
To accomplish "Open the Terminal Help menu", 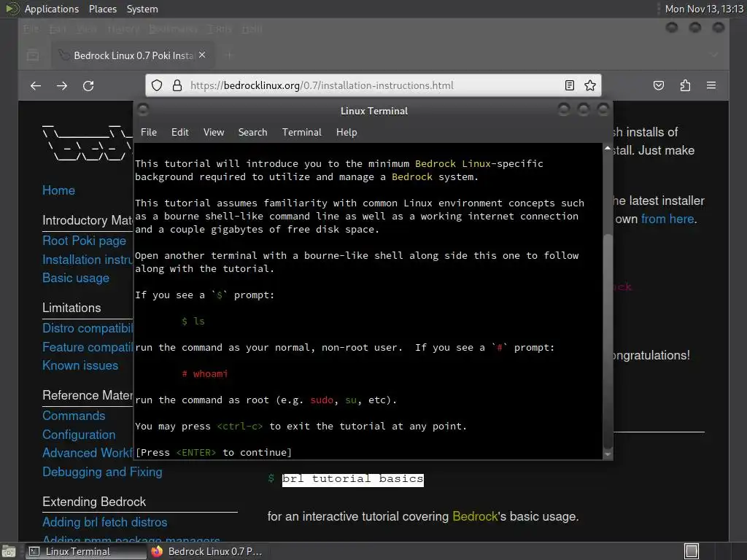I will pos(347,133).
